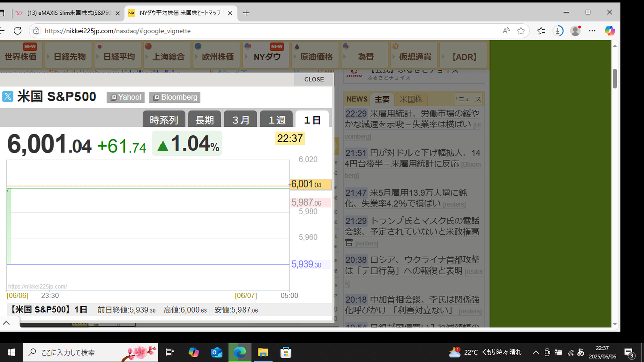Open File Explorer from the taskbar

coord(263,352)
